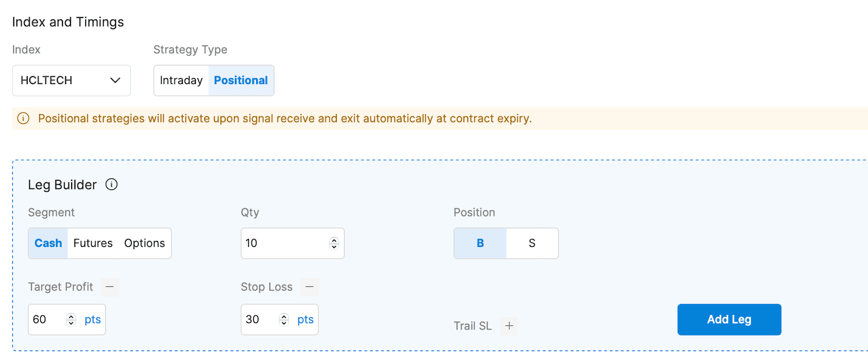
Task: Remove Target Profit using minus icon
Action: tap(110, 287)
